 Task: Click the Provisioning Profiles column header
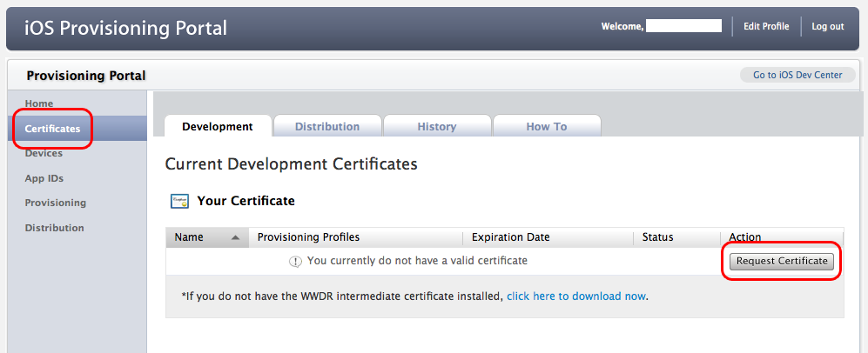[x=308, y=237]
